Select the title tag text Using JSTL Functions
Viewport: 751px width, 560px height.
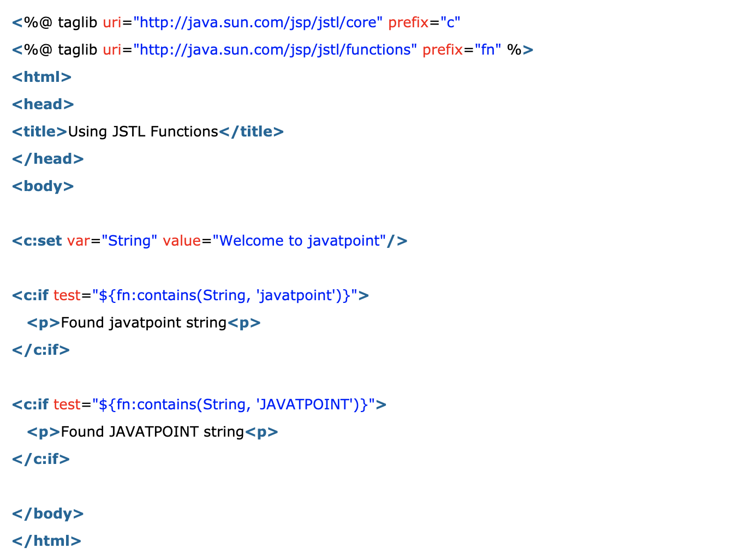[143, 132]
